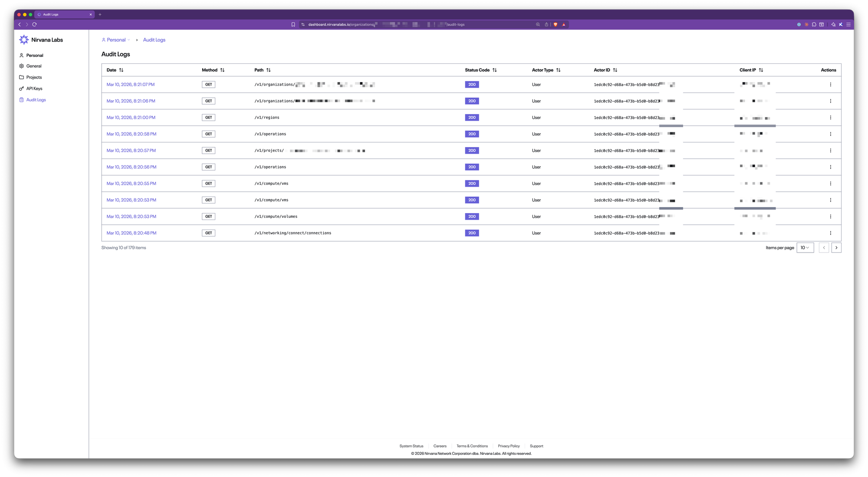
Task: Open General settings in sidebar
Action: tap(33, 66)
